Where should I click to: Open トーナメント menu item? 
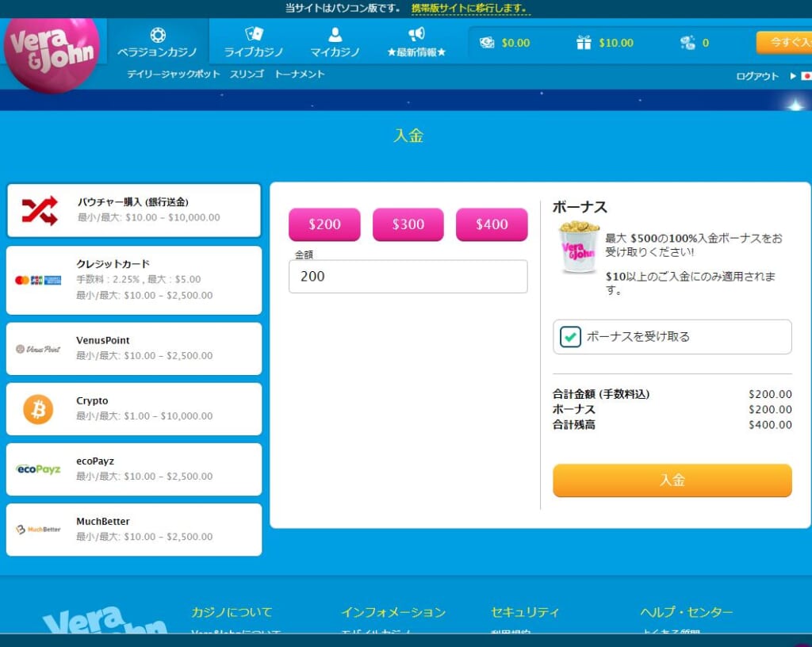pos(299,74)
